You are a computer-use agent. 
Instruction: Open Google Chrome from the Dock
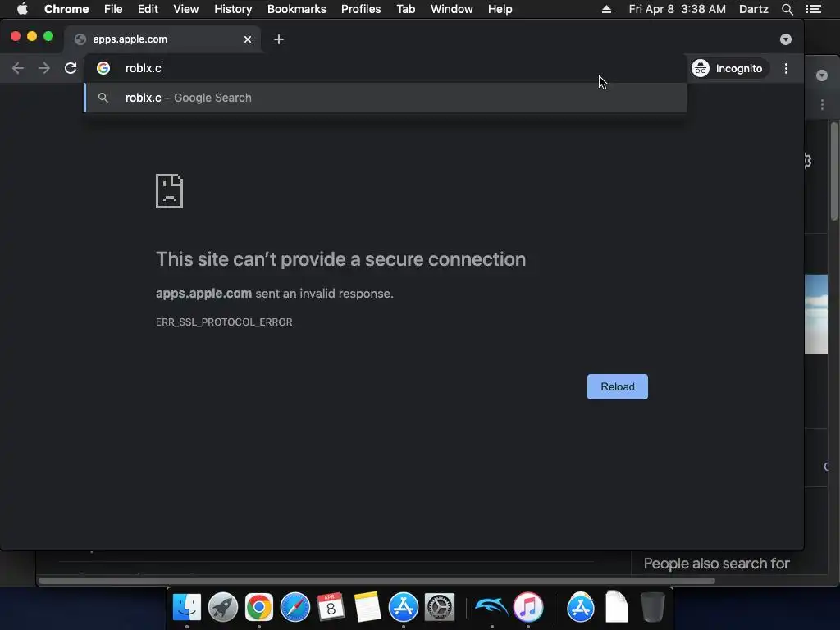(x=258, y=607)
